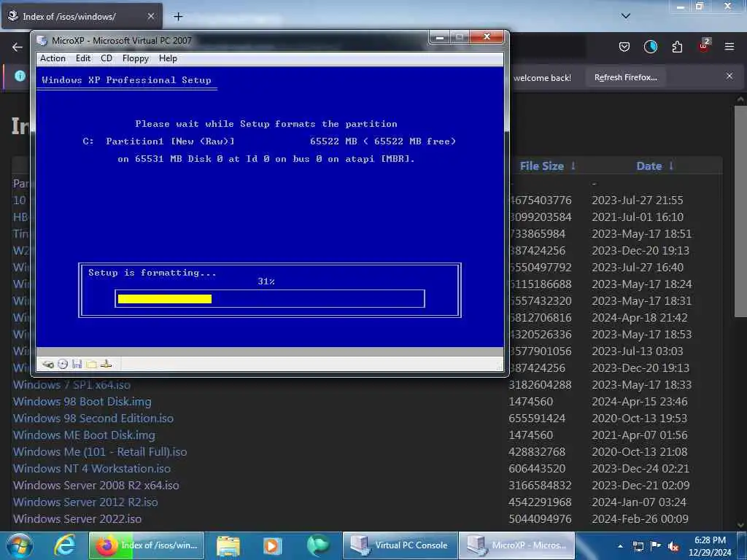
Task: Open the Windows 98 Boot Disk.img link
Action: [x=82, y=402]
